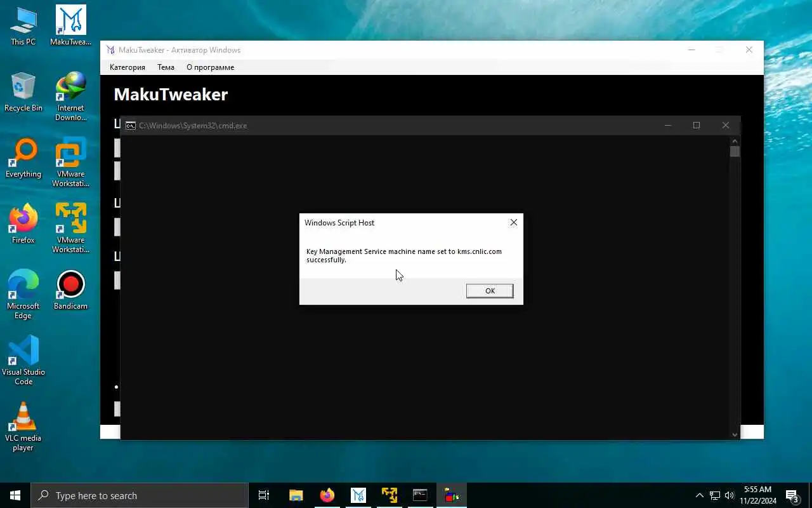This screenshot has width=812, height=508.
Task: Select the Firefox desktop icon
Action: click(23, 225)
